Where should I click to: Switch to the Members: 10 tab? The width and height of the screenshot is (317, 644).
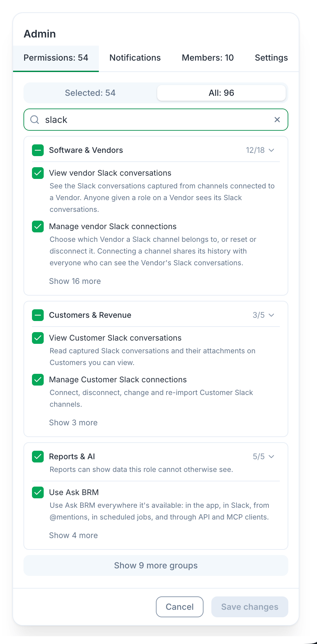click(208, 58)
